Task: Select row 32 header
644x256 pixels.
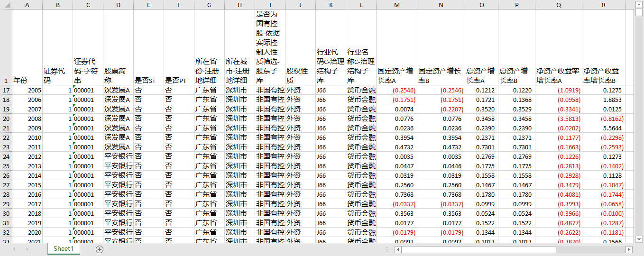Action: pos(6,232)
